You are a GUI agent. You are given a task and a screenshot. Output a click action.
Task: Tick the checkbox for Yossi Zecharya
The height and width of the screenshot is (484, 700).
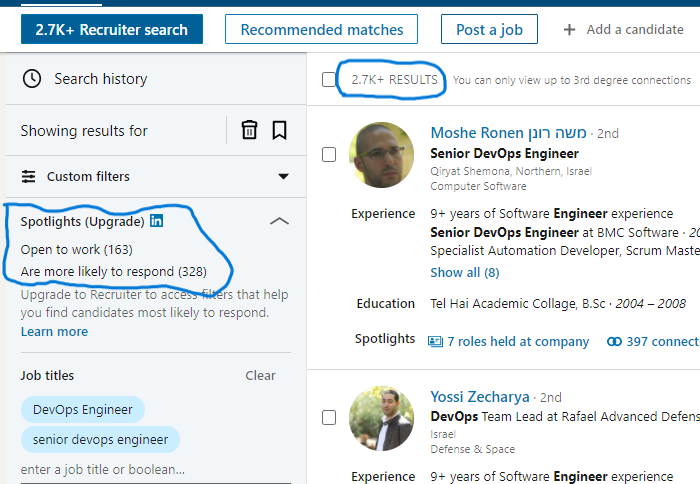pos(329,418)
